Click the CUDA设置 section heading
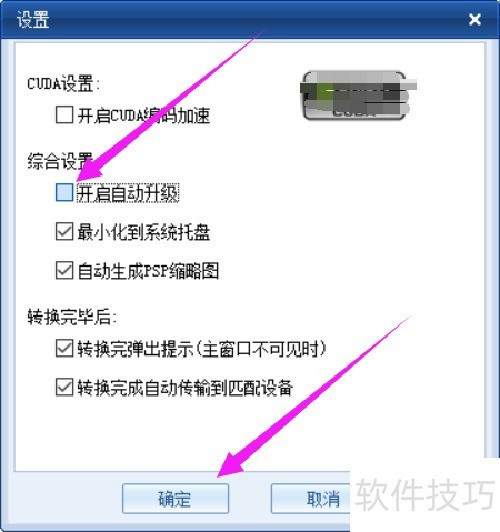500x532 pixels. coord(63,83)
